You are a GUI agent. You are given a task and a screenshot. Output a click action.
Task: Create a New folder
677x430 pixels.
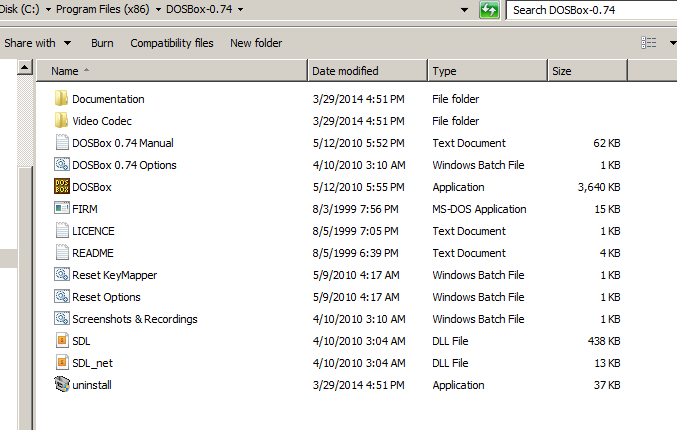tap(256, 43)
